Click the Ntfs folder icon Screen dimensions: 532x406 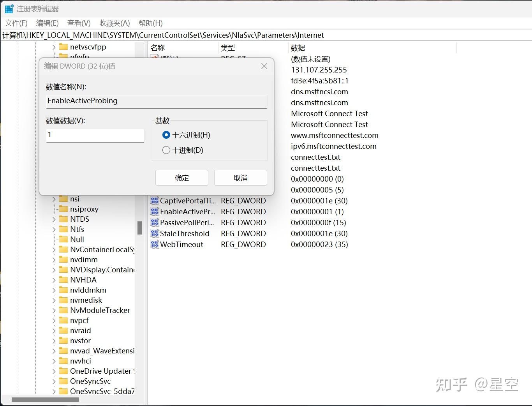click(x=63, y=229)
